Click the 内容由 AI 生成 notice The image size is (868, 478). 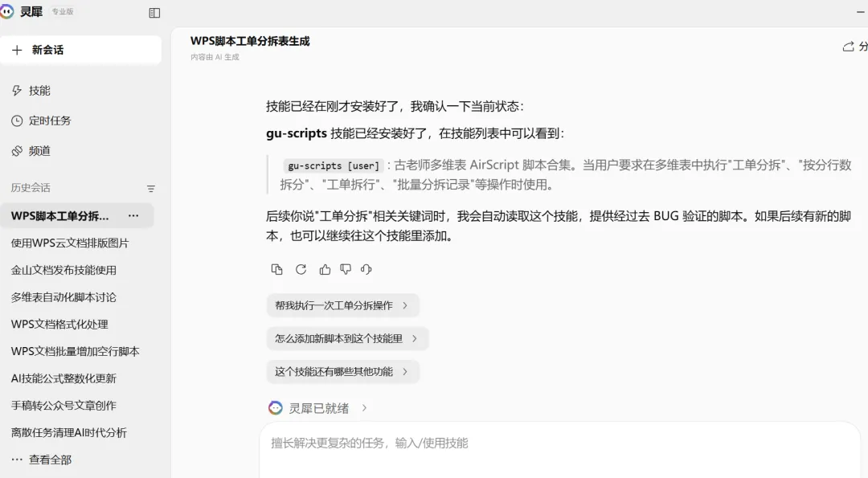pyautogui.click(x=215, y=57)
